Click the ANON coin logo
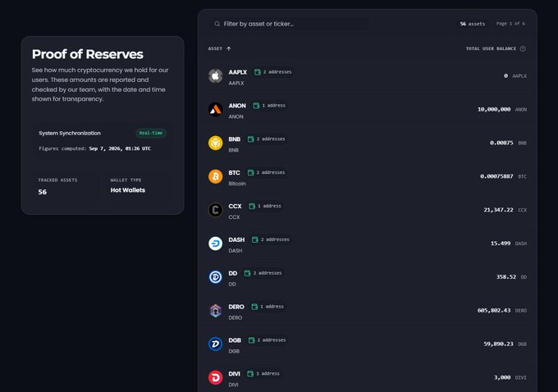This screenshot has height=392, width=558. pyautogui.click(x=215, y=109)
